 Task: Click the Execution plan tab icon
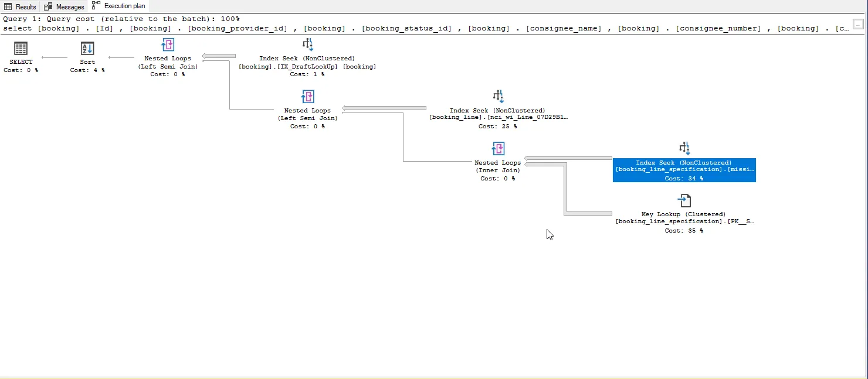[x=96, y=6]
